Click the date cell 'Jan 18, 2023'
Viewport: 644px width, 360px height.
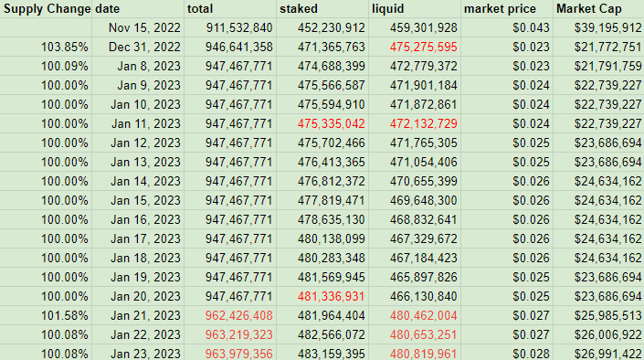(x=138, y=258)
